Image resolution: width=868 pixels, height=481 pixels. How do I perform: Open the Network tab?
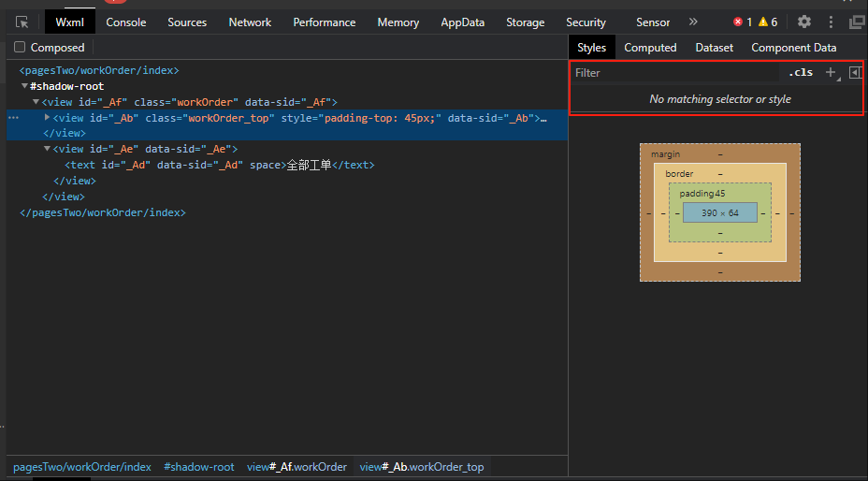coord(250,22)
